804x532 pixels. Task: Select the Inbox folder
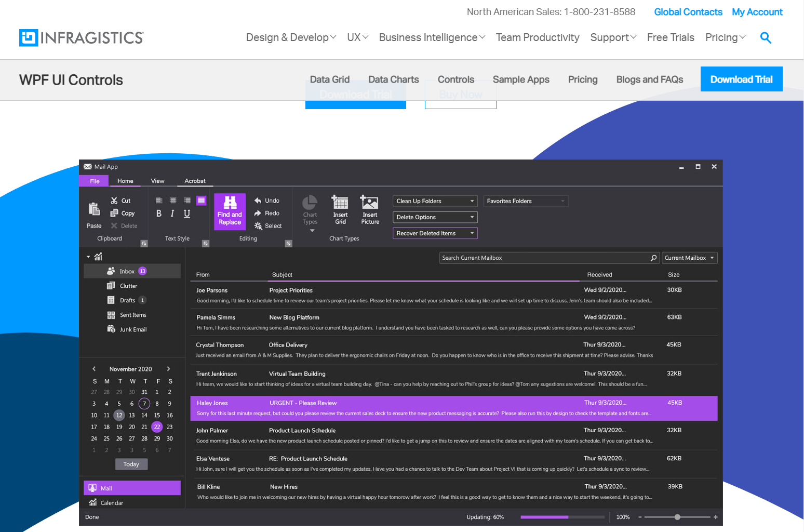pyautogui.click(x=132, y=271)
